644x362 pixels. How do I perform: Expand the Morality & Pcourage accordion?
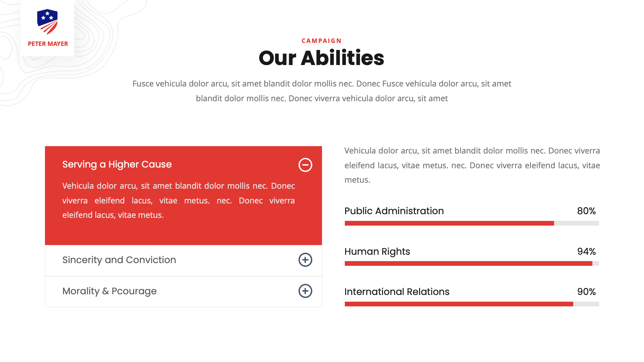[109, 291]
